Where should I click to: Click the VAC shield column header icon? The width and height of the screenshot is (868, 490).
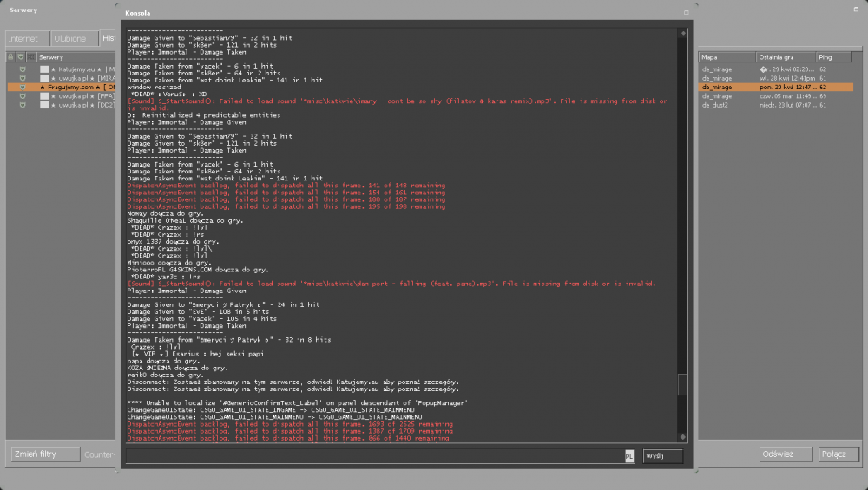click(x=21, y=57)
